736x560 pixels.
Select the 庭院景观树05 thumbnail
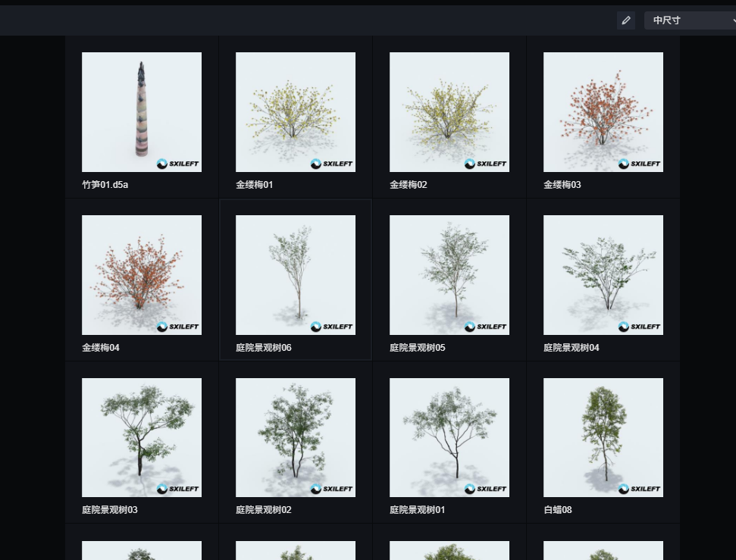click(449, 275)
